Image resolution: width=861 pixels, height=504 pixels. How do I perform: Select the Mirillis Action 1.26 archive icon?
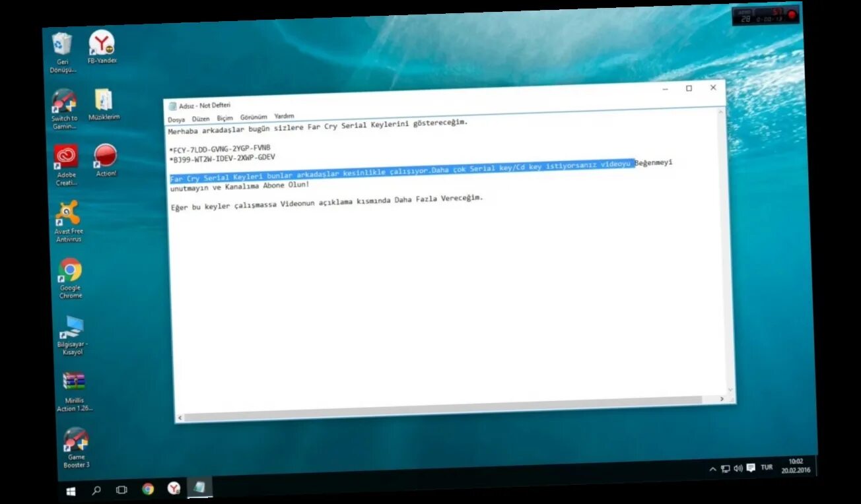74,392
